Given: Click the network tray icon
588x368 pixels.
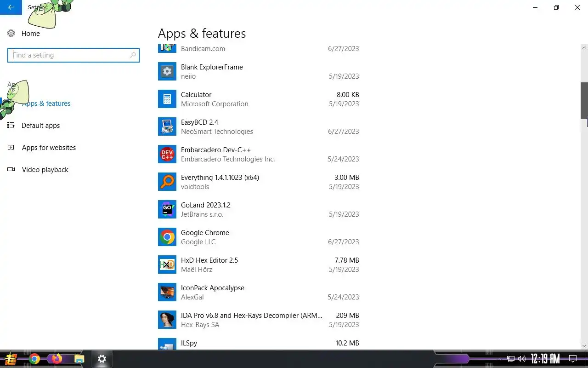Looking at the screenshot, I should [510, 359].
